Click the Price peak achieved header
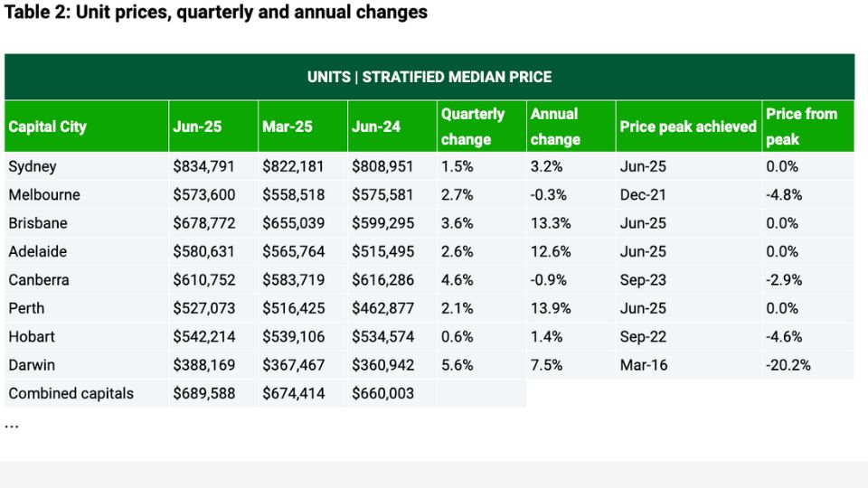This screenshot has width=868, height=488. click(687, 127)
